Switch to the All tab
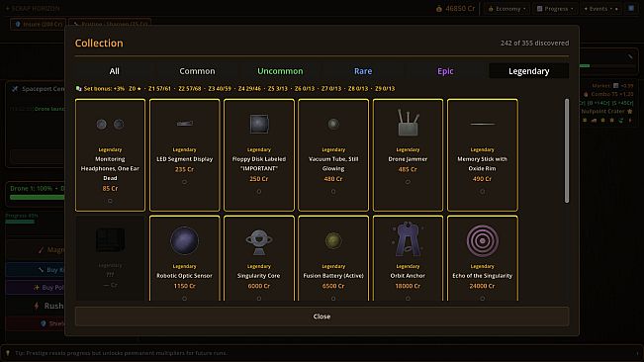This screenshot has height=362, width=644. pos(114,71)
